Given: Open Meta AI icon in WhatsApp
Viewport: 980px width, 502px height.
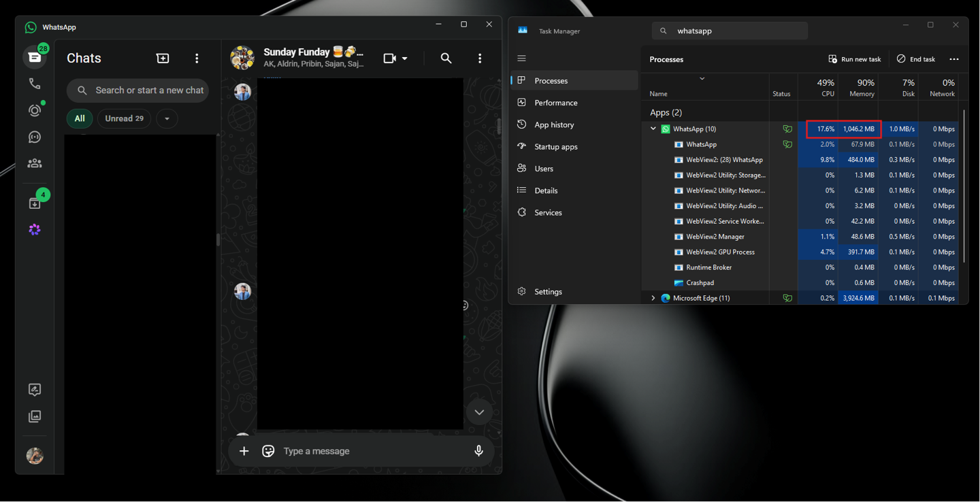Looking at the screenshot, I should pyautogui.click(x=35, y=230).
